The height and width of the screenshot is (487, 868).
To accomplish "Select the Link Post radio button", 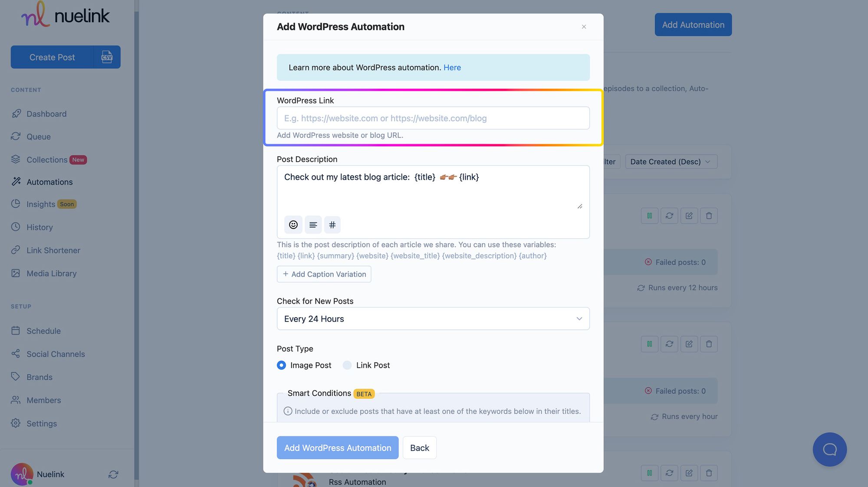I will [x=347, y=365].
